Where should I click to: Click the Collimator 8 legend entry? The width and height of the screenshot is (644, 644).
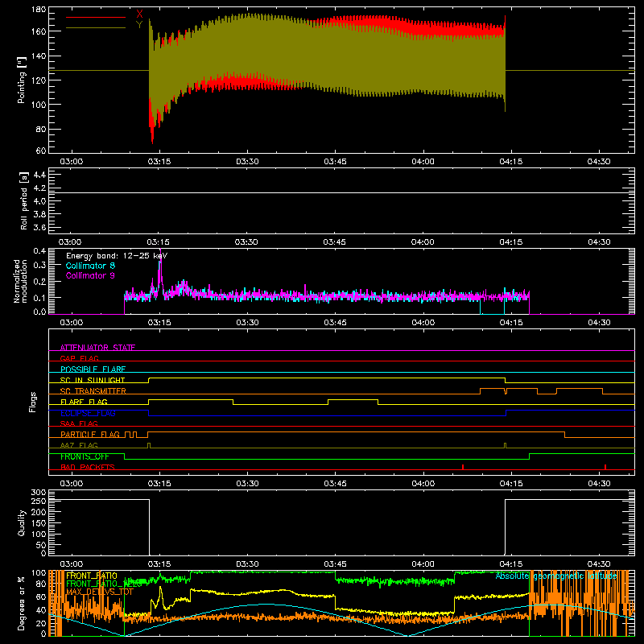coord(90,266)
